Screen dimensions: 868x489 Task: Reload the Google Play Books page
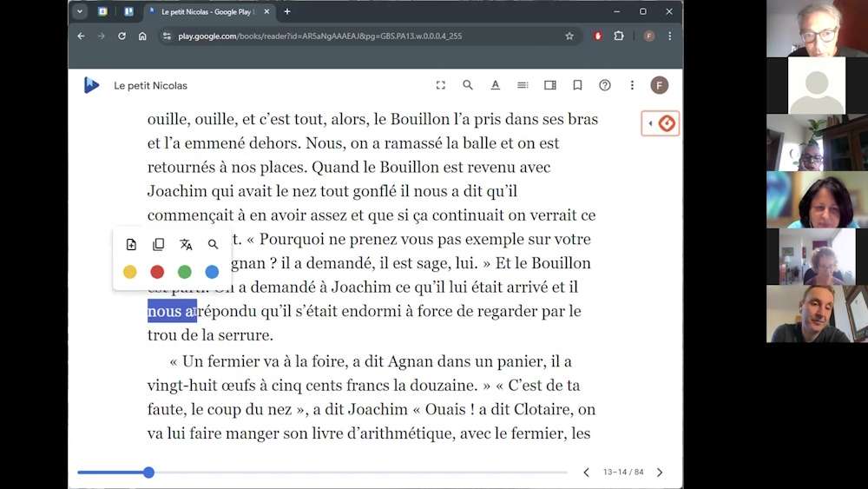(122, 36)
